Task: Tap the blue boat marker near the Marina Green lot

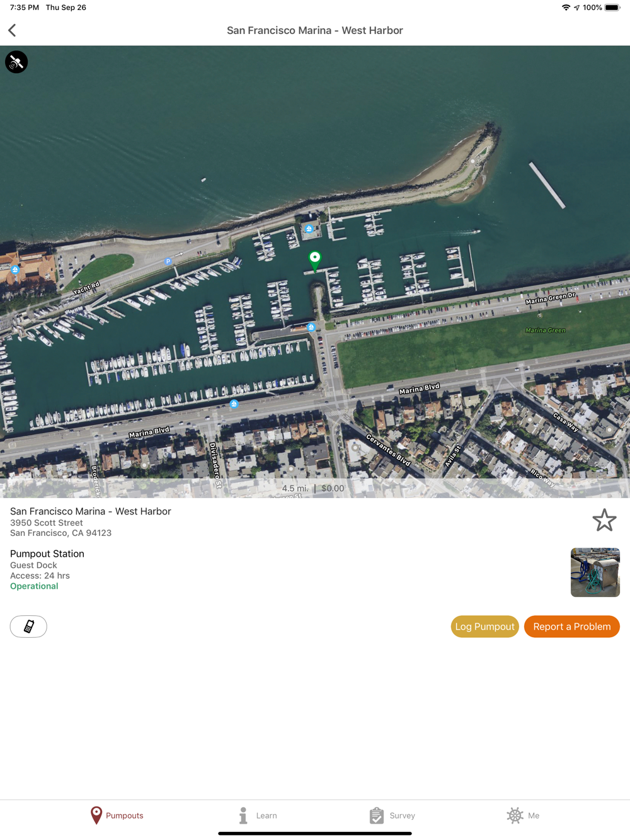Action: [x=311, y=327]
